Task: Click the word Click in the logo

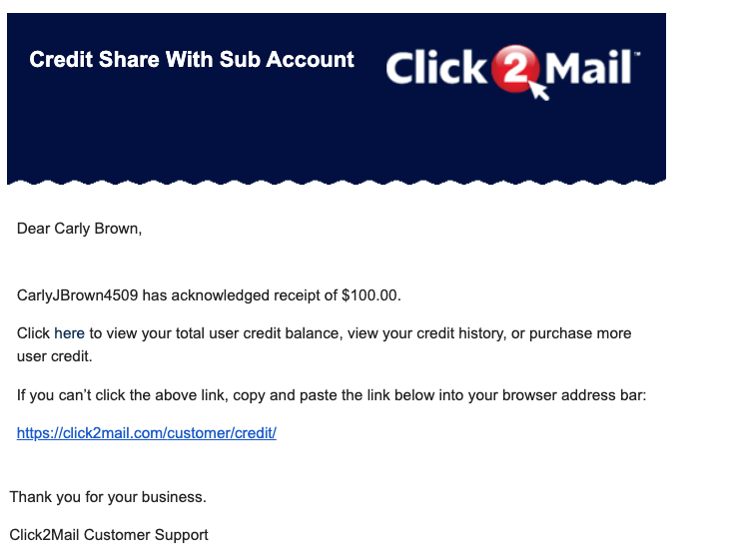Action: pos(436,68)
